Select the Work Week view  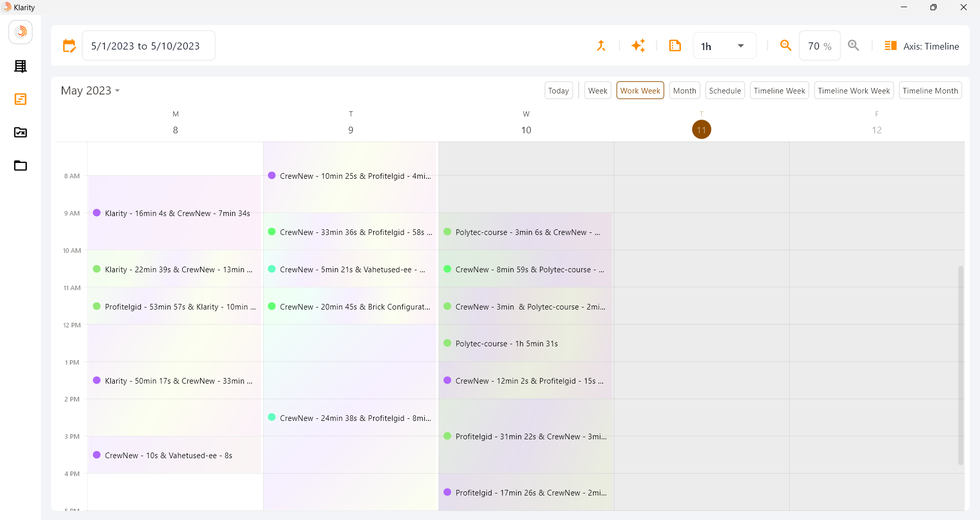pyautogui.click(x=640, y=90)
